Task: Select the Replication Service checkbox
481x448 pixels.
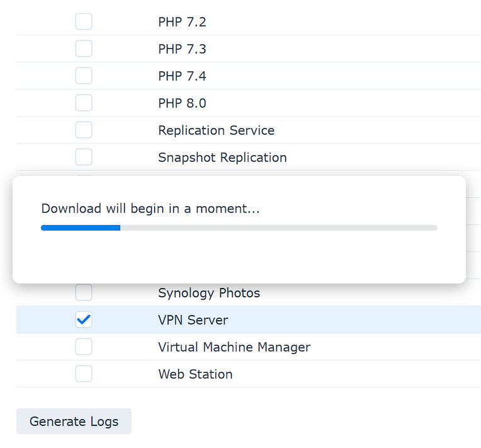Action: click(x=84, y=130)
